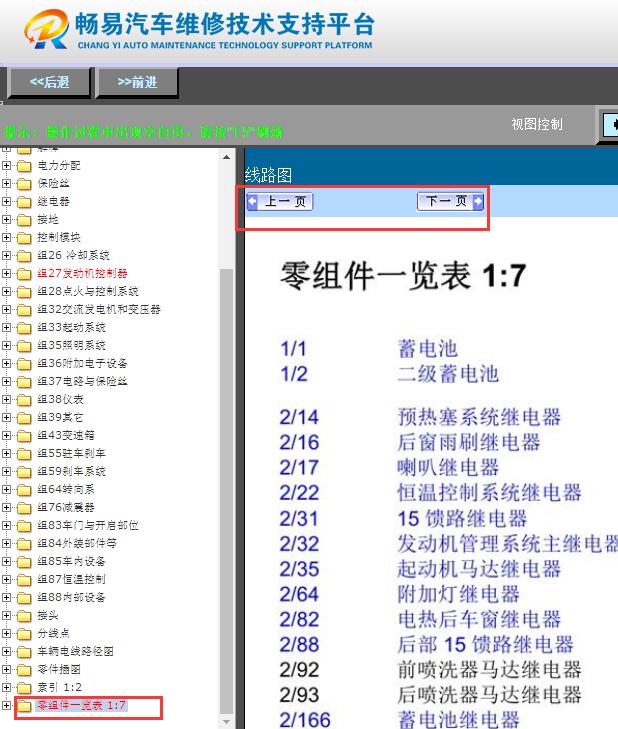Click the folder icon beside 接地
This screenshot has height=729, width=618.
click(24, 220)
